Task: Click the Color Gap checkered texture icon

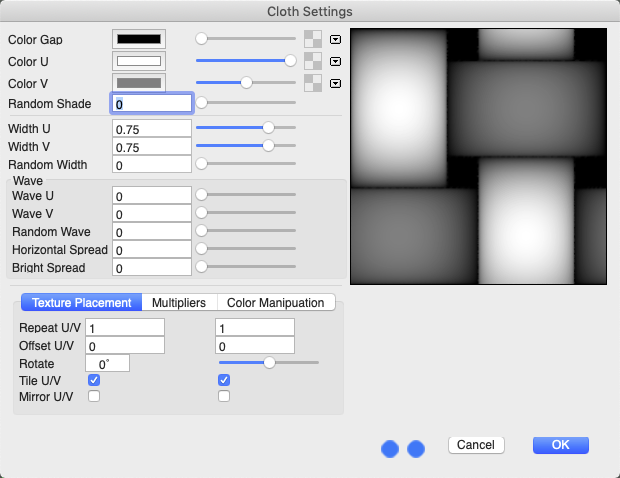Action: (x=314, y=39)
